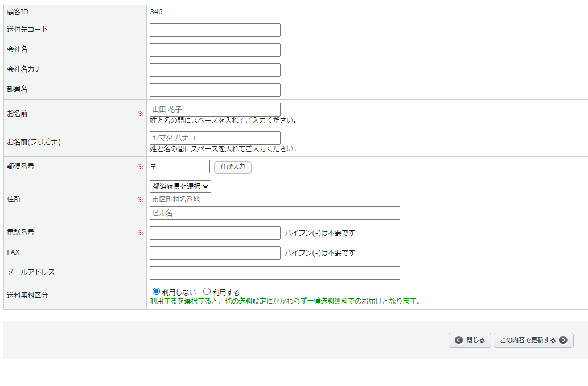
Task: Focus the 部署名 input box
Action: click(215, 90)
